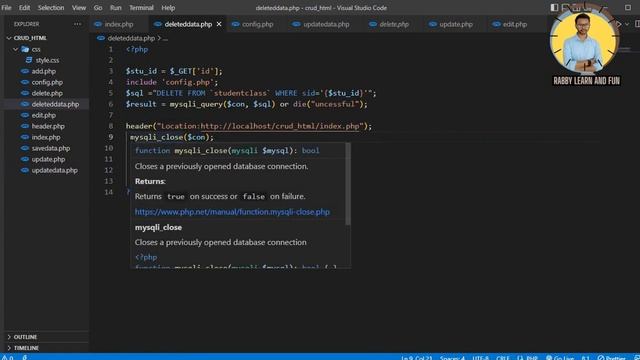Open the problems warning count indicator

pos(8,358)
